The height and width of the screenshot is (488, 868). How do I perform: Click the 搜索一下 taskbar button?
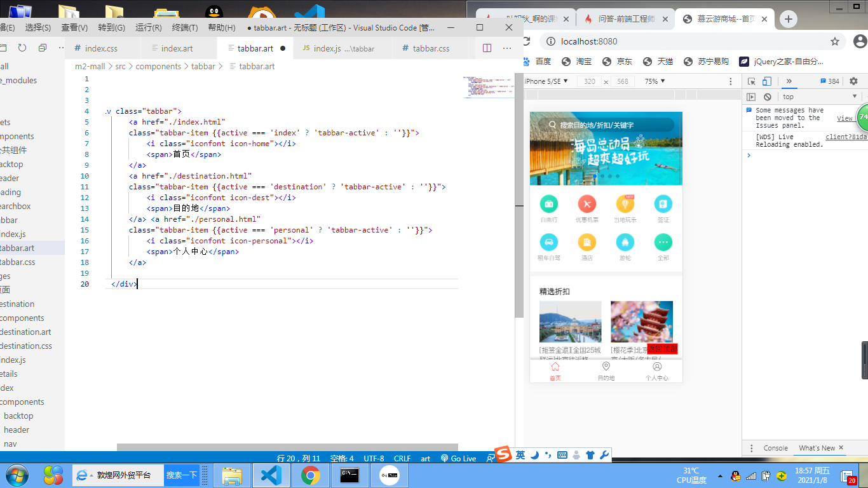[x=182, y=475]
